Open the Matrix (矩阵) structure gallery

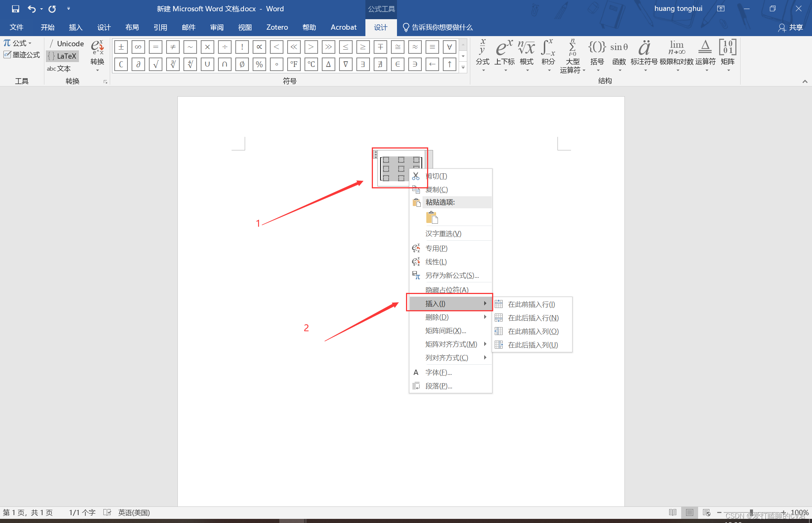pyautogui.click(x=727, y=55)
